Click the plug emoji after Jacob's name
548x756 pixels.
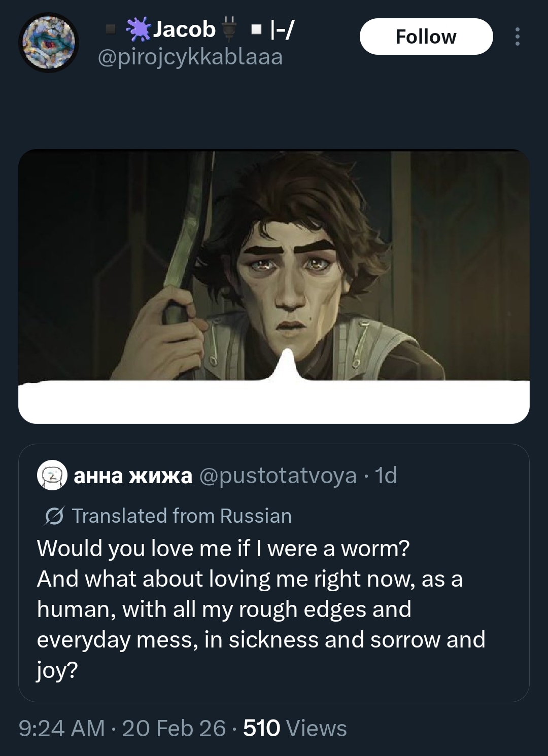[x=230, y=29]
